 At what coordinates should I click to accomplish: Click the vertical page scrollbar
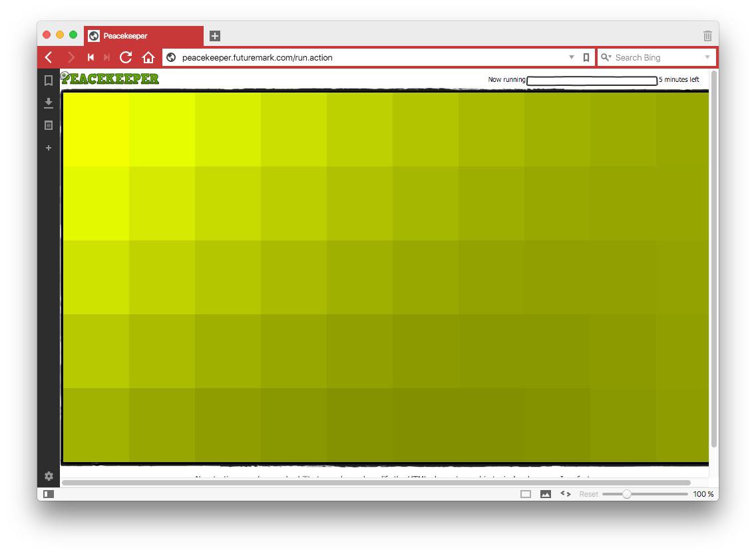[x=714, y=258]
